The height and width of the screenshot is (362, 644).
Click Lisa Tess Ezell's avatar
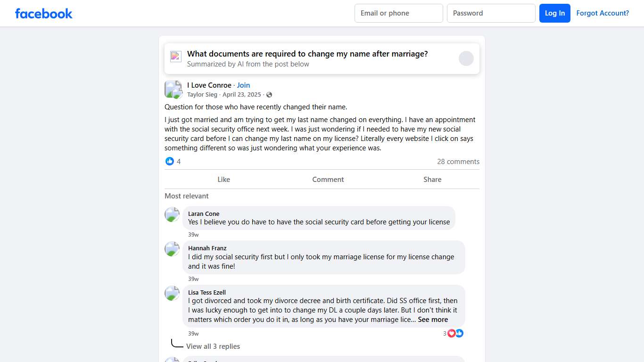(x=172, y=293)
